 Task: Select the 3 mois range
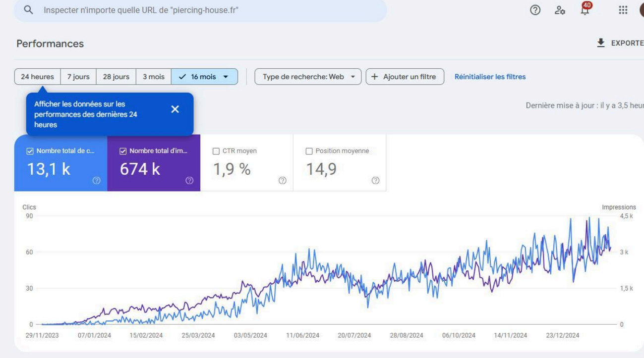[x=154, y=77]
